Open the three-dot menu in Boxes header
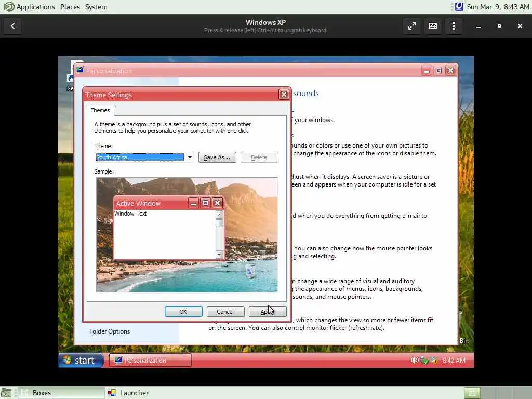This screenshot has width=532, height=399. point(454,26)
